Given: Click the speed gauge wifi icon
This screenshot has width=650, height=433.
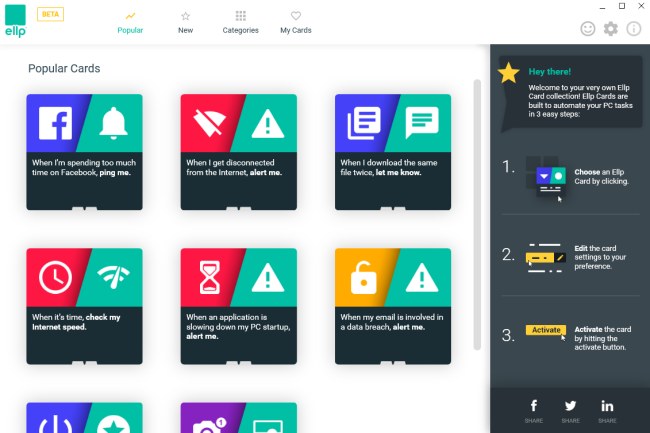Looking at the screenshot, I should [113, 277].
